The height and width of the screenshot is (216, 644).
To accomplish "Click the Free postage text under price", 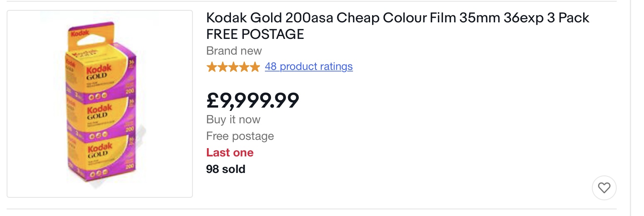I will [x=240, y=136].
